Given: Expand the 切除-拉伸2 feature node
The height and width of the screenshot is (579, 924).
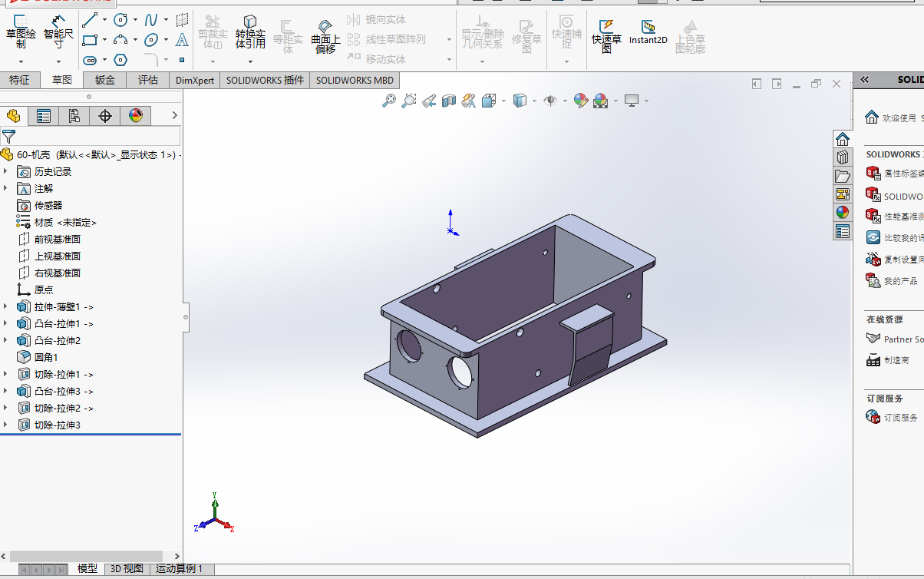Looking at the screenshot, I should point(5,408).
